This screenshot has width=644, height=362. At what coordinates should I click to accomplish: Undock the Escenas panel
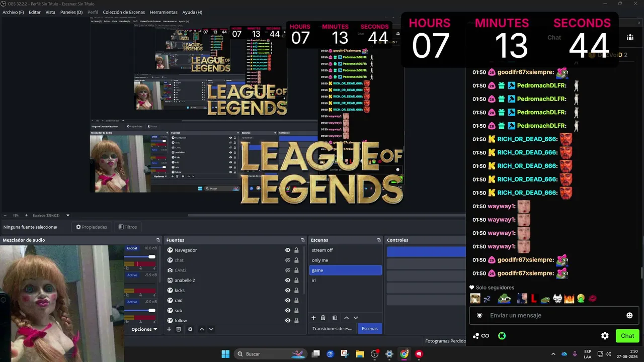[379, 240]
